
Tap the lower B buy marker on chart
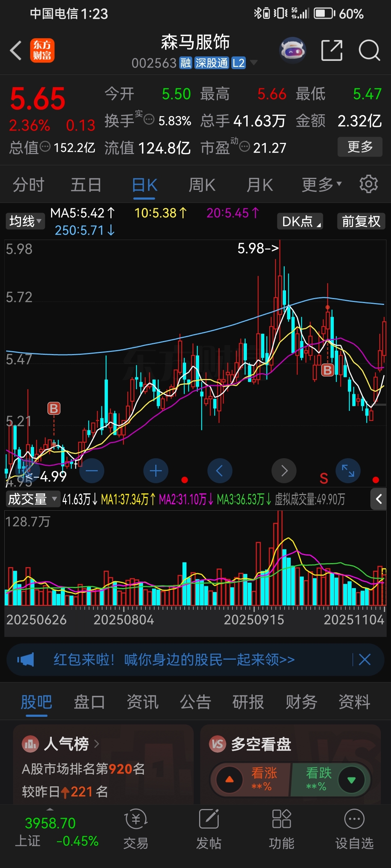(x=54, y=409)
